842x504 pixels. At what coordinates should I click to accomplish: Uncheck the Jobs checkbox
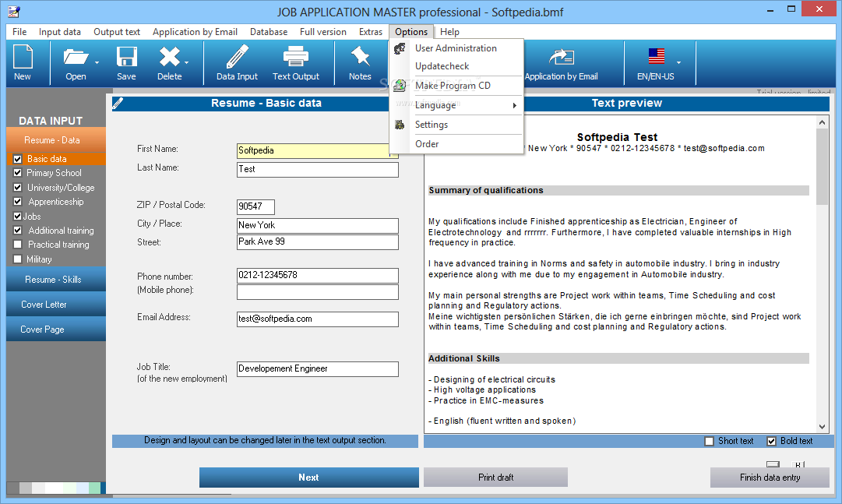click(18, 216)
